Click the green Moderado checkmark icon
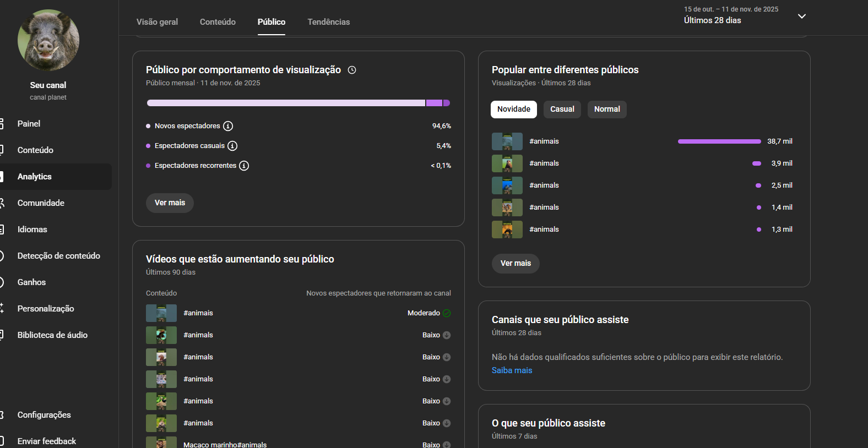Screen dimensions: 868x448 coord(447,313)
